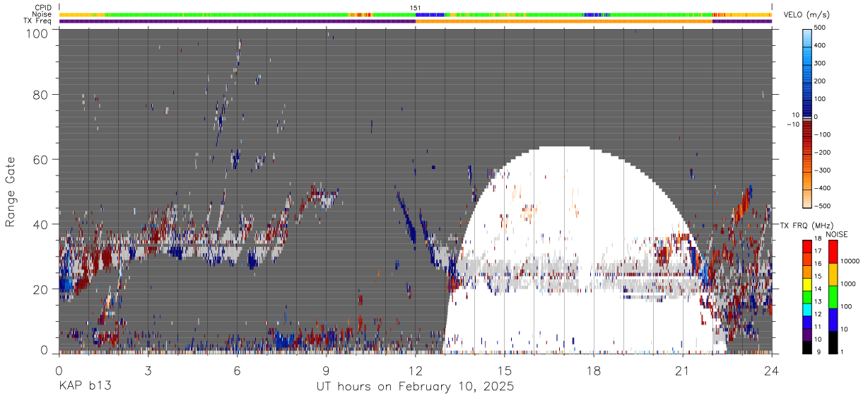
Task: Click the 24 hour tick label
Action: click(772, 370)
